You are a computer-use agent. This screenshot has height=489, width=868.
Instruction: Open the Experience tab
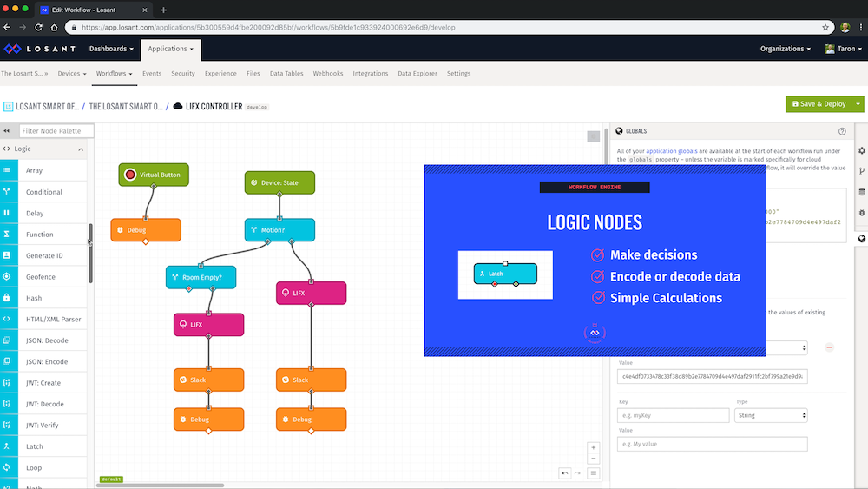[x=220, y=73]
